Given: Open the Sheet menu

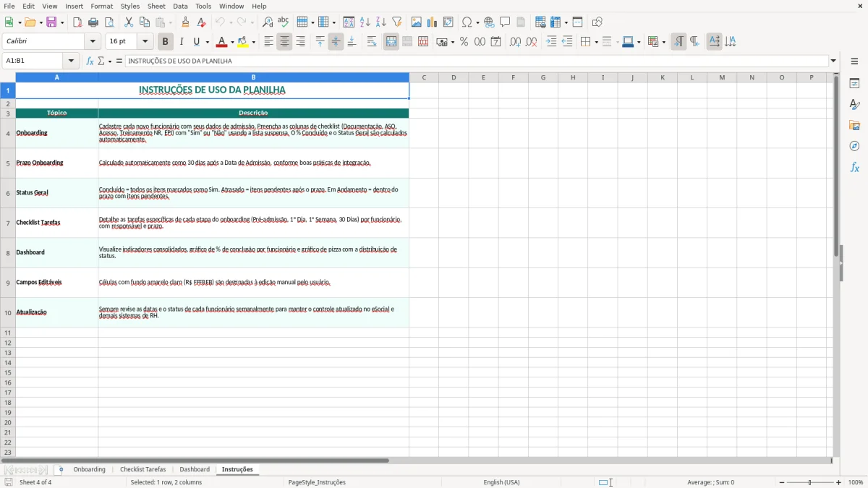Looking at the screenshot, I should point(156,6).
